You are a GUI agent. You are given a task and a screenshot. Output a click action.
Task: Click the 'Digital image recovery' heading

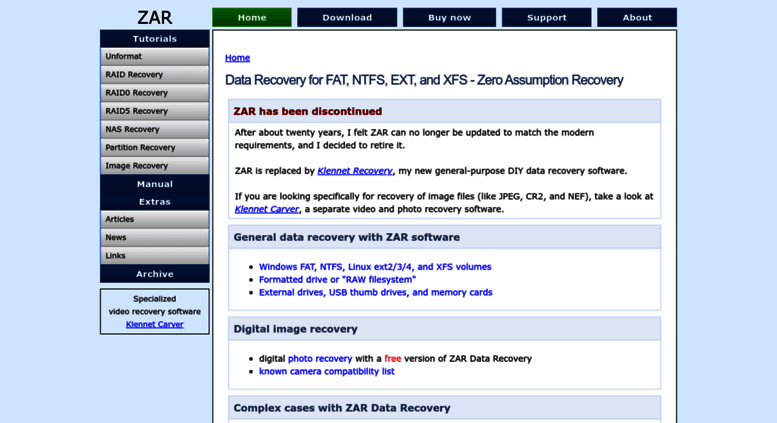pos(295,329)
